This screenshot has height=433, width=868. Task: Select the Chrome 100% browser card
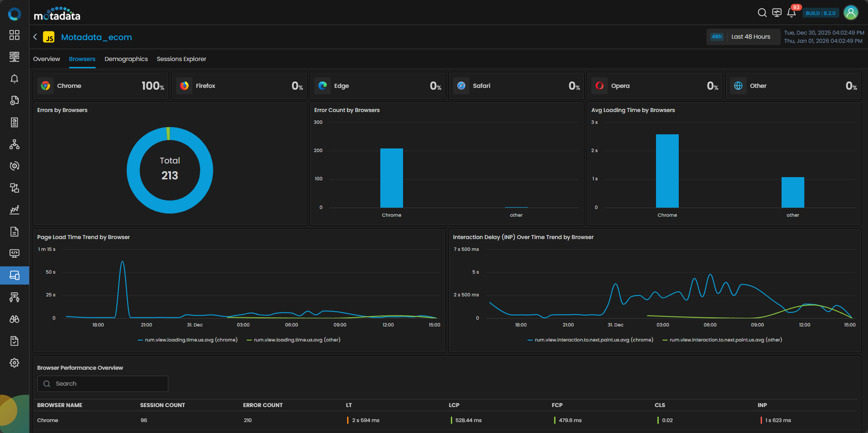tap(101, 86)
